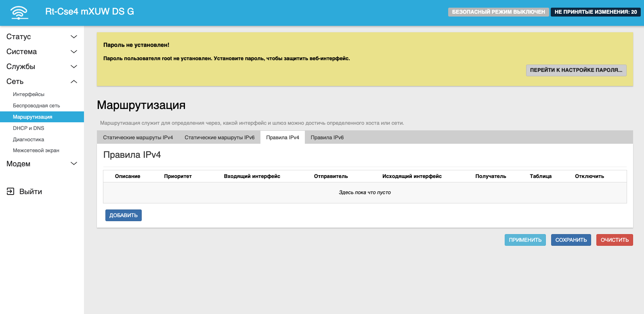
Task: Open DHCP и DNS settings
Action: (29, 128)
